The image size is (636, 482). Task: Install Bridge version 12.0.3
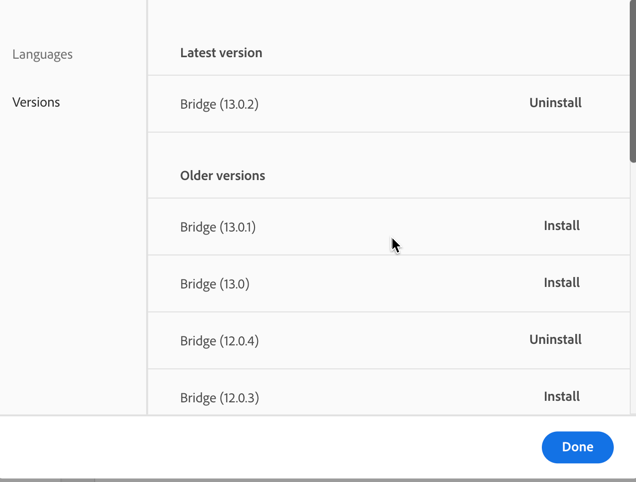tap(561, 397)
